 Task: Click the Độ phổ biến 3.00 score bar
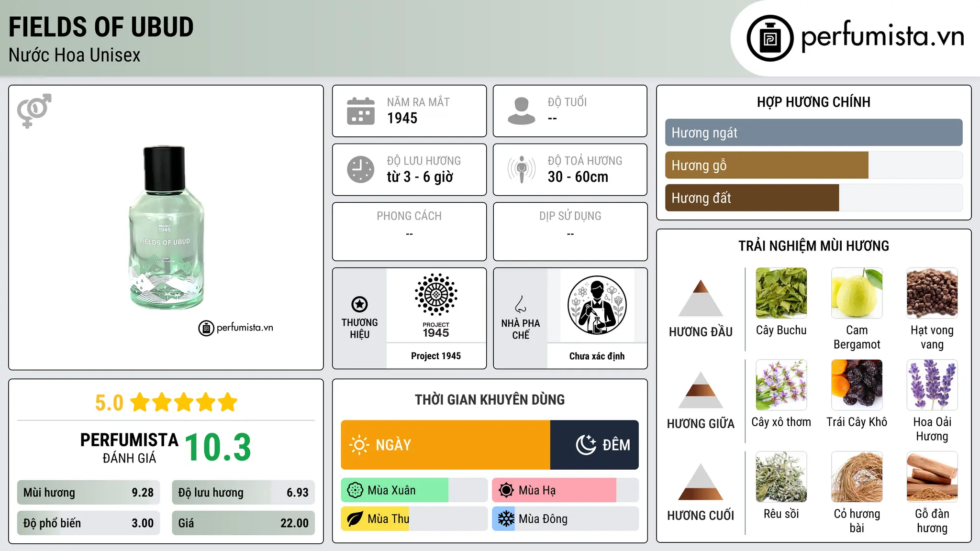89,523
